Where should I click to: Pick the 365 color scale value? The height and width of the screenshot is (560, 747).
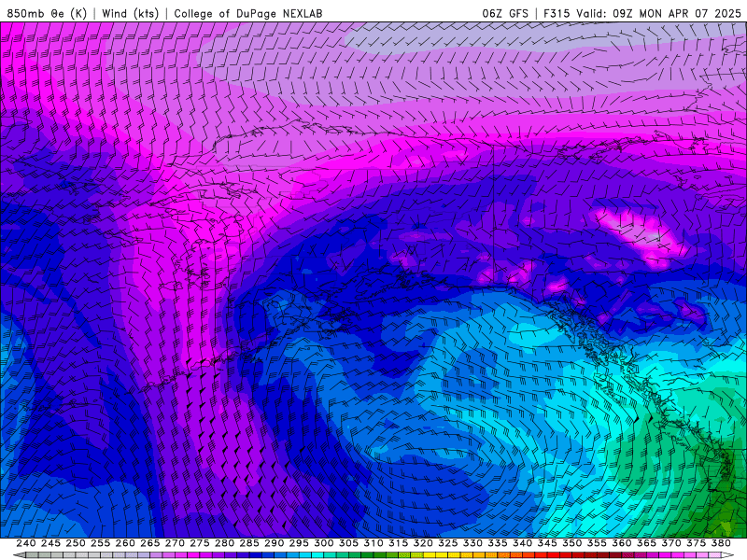(646, 543)
